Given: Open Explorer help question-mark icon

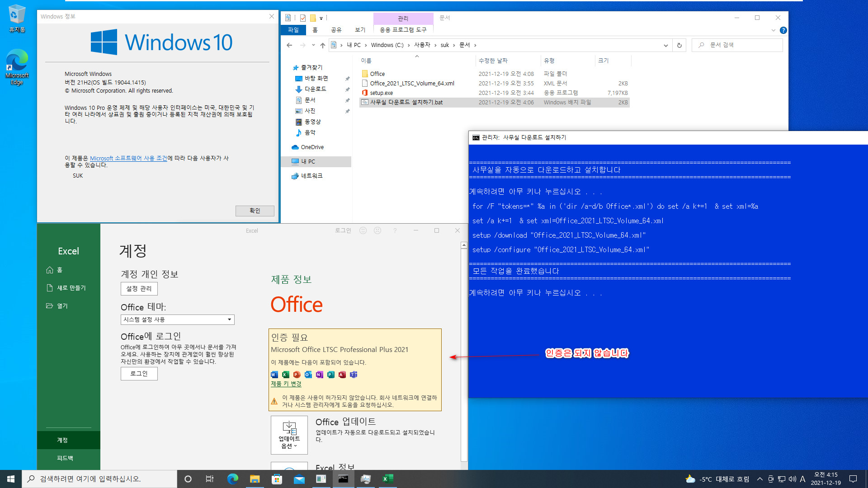Looking at the screenshot, I should click(783, 30).
